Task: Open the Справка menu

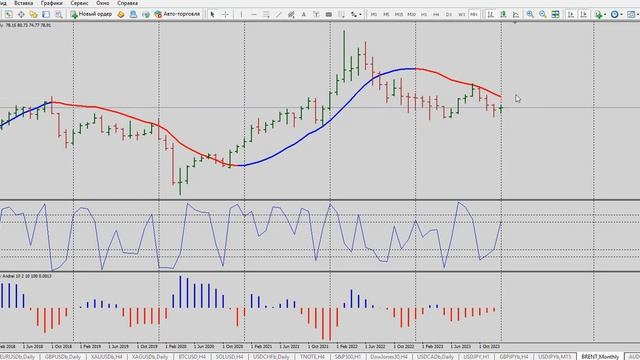Action: 127,3
